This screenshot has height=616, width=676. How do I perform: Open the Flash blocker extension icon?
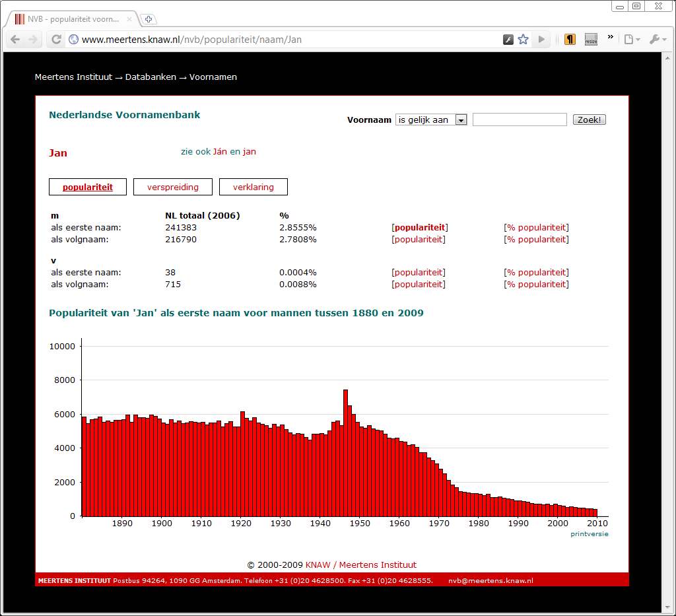pyautogui.click(x=508, y=40)
